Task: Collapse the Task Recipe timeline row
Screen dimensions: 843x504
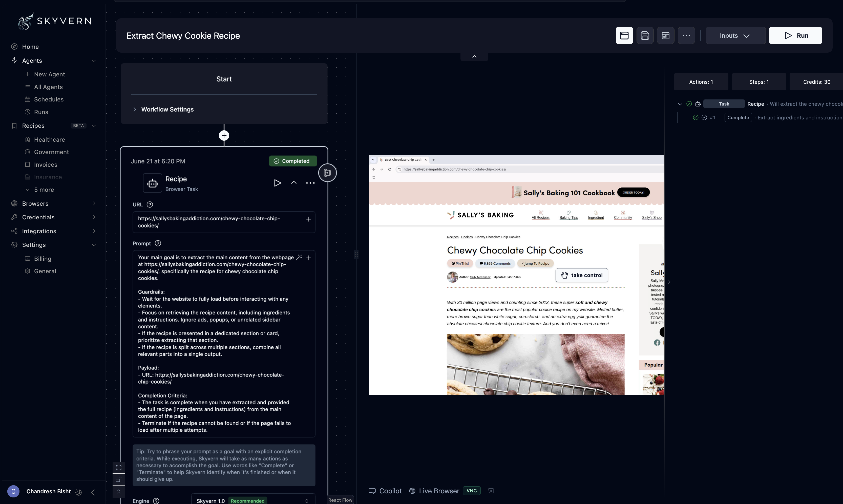Action: [x=680, y=104]
